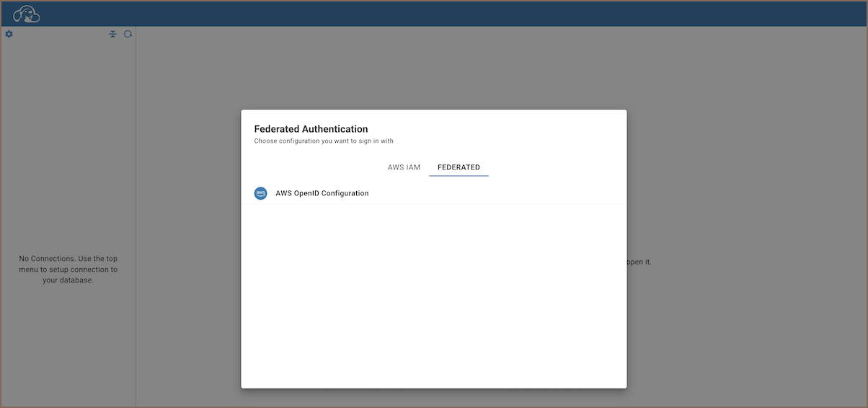This screenshot has height=408, width=868.
Task: Click blank space right of AWS OpenID label
Action: coord(505,193)
